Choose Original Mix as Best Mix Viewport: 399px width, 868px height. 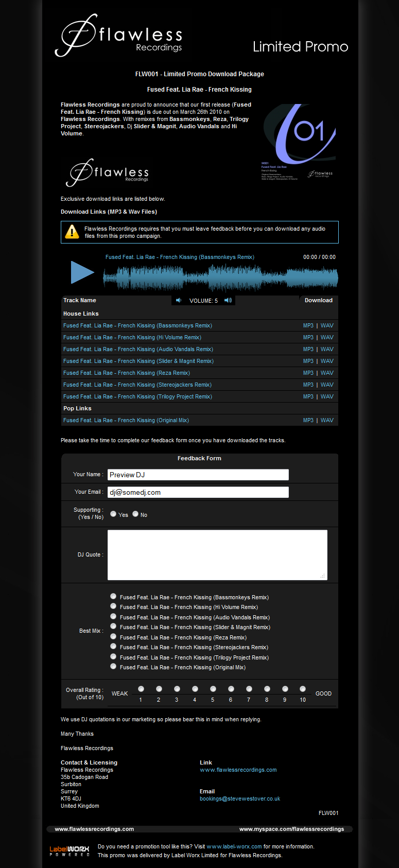click(x=113, y=666)
